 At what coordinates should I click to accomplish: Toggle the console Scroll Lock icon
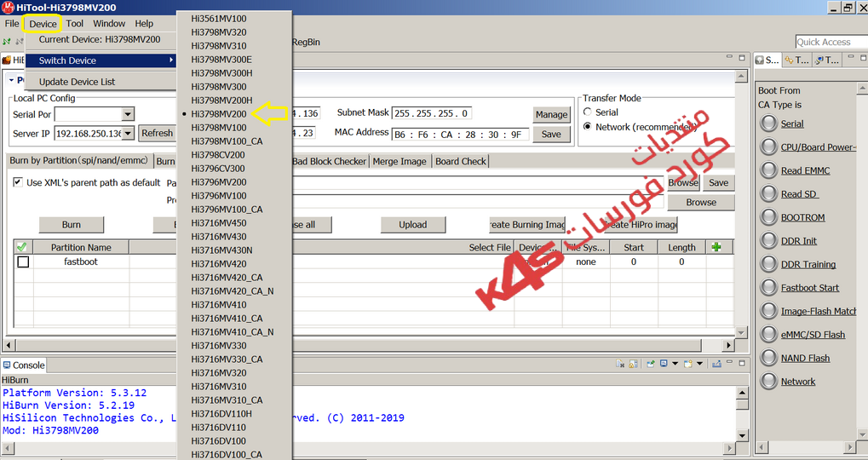tap(633, 364)
